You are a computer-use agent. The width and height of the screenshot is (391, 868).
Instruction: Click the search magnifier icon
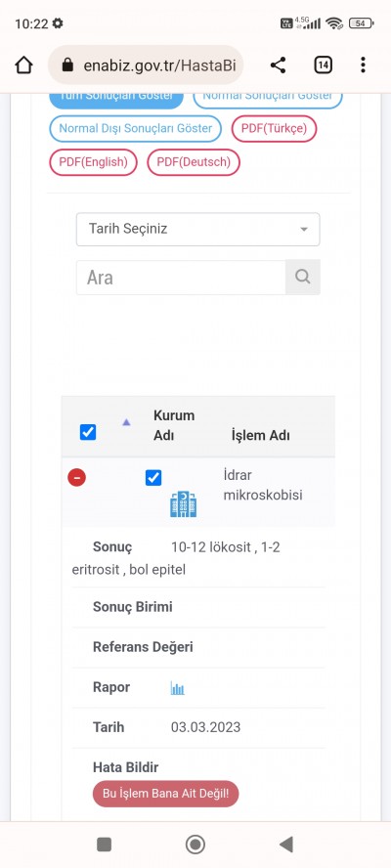pos(302,277)
